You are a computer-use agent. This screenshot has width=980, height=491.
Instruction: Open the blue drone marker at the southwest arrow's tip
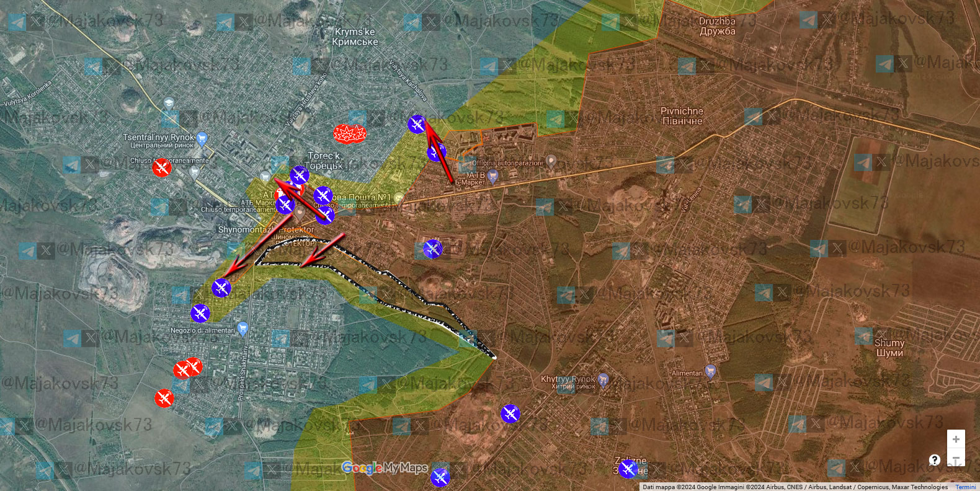click(221, 288)
